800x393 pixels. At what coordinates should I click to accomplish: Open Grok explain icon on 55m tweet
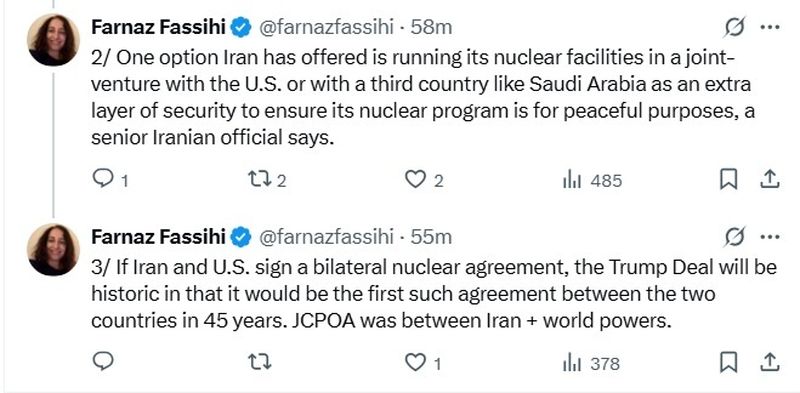[x=735, y=236]
